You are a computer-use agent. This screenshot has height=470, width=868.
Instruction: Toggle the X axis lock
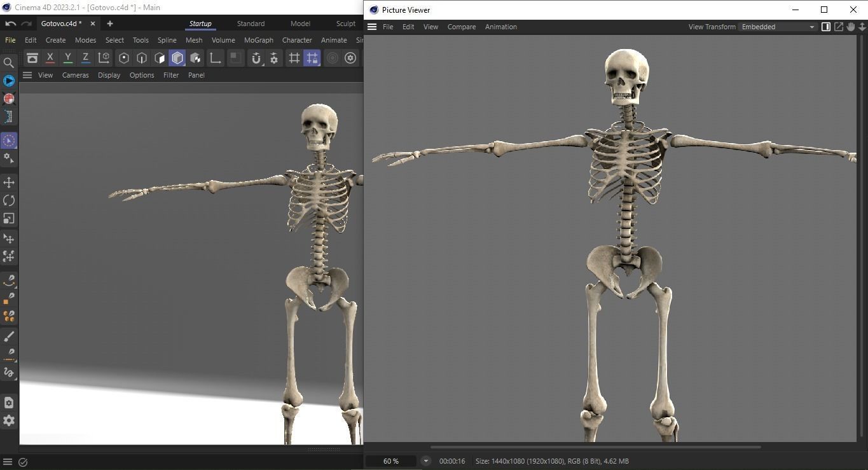click(x=50, y=58)
